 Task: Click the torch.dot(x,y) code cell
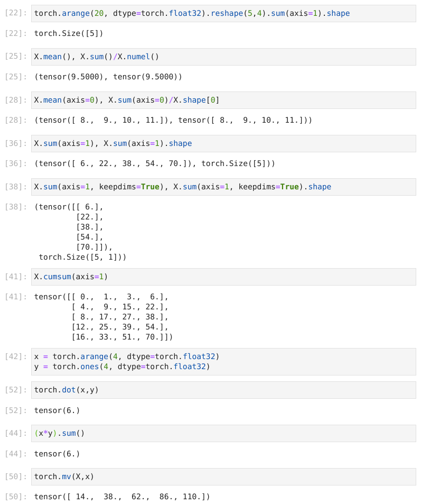coord(223,390)
